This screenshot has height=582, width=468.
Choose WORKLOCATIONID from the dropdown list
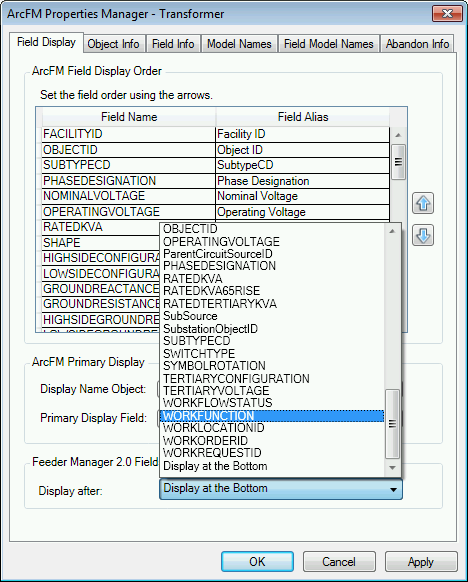tap(272, 428)
